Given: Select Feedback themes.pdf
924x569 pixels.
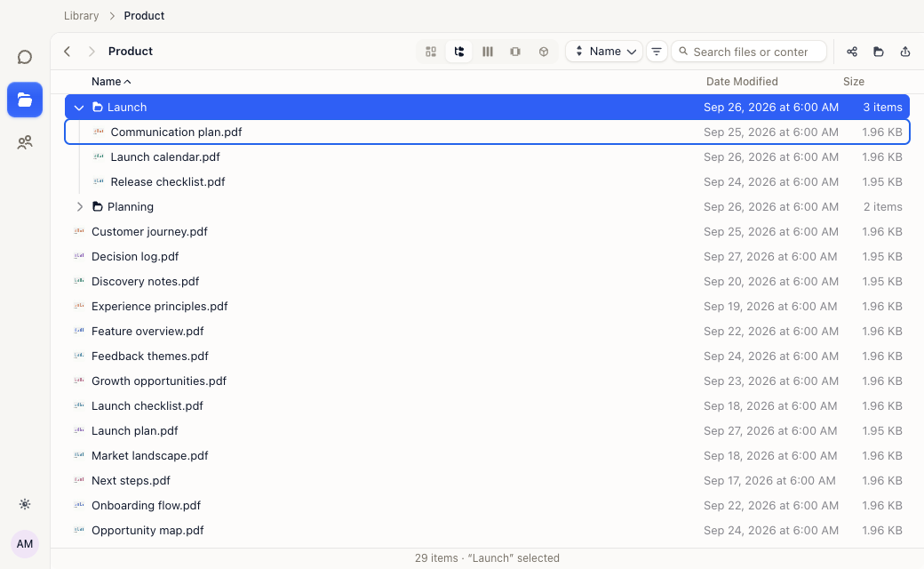Looking at the screenshot, I should click(x=488, y=357).
